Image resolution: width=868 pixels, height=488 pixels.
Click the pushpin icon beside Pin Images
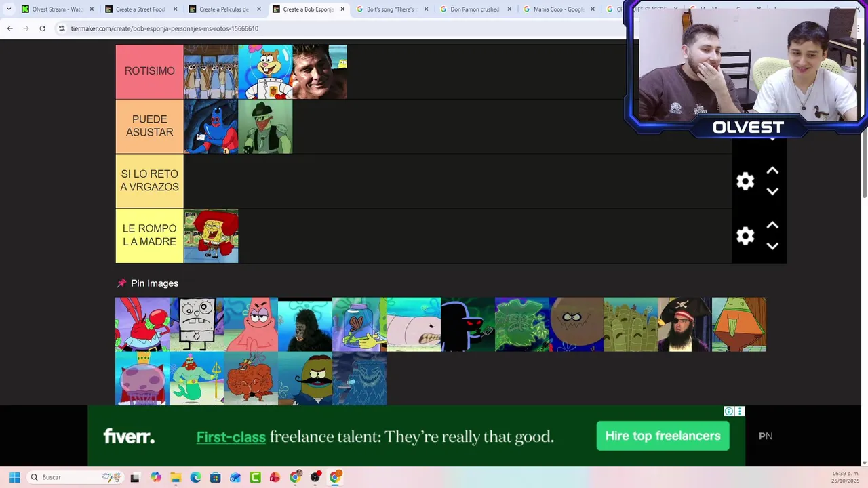coord(121,283)
